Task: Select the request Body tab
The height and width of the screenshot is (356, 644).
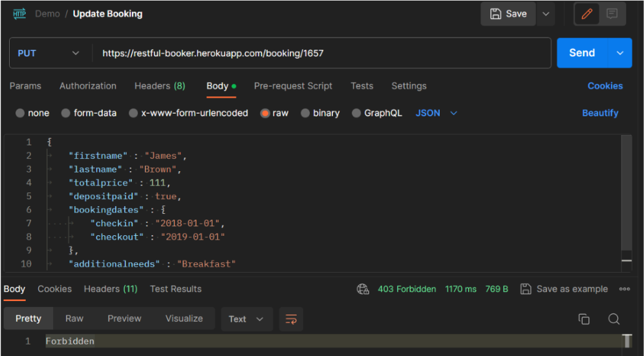Action: coord(221,86)
